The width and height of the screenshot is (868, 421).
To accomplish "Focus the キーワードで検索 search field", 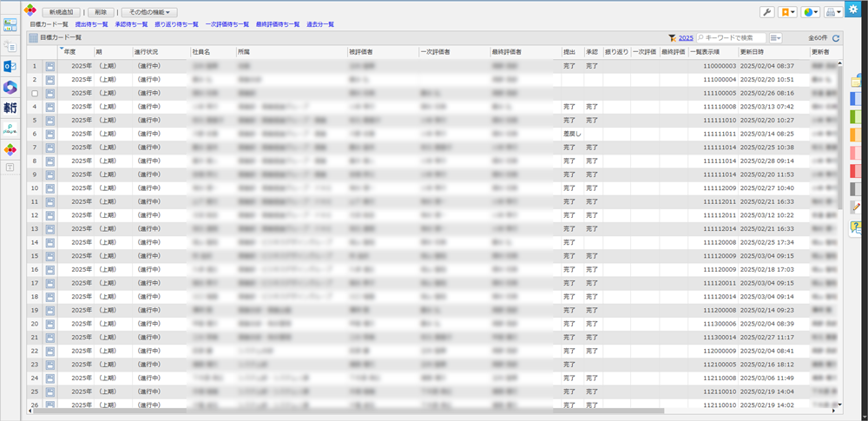I will coord(733,38).
